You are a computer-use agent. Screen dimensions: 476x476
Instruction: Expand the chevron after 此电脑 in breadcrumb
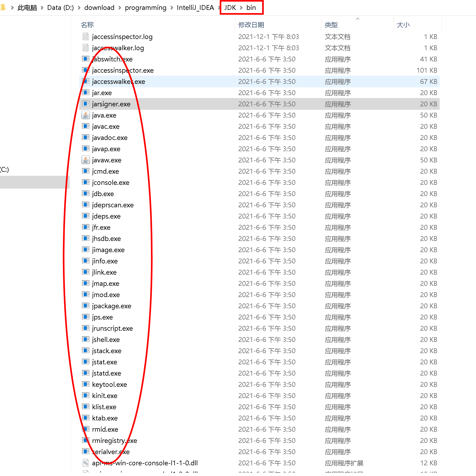coord(42,8)
